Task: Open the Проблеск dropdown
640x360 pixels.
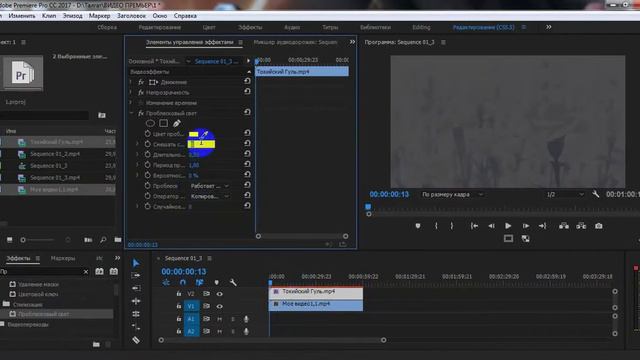Action: (210, 186)
